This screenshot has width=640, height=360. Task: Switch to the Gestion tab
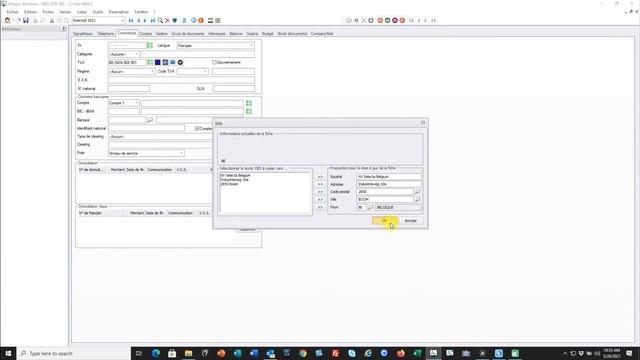[x=162, y=33]
